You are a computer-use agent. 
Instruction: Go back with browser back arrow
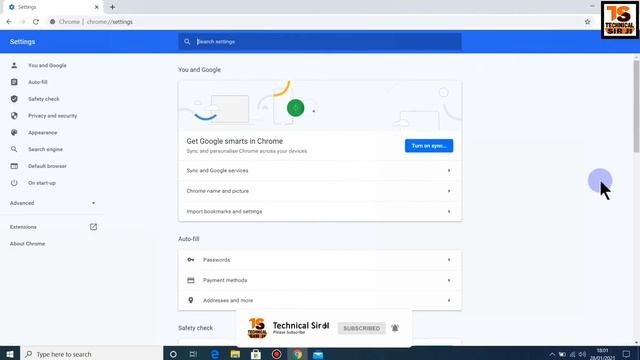click(9, 22)
